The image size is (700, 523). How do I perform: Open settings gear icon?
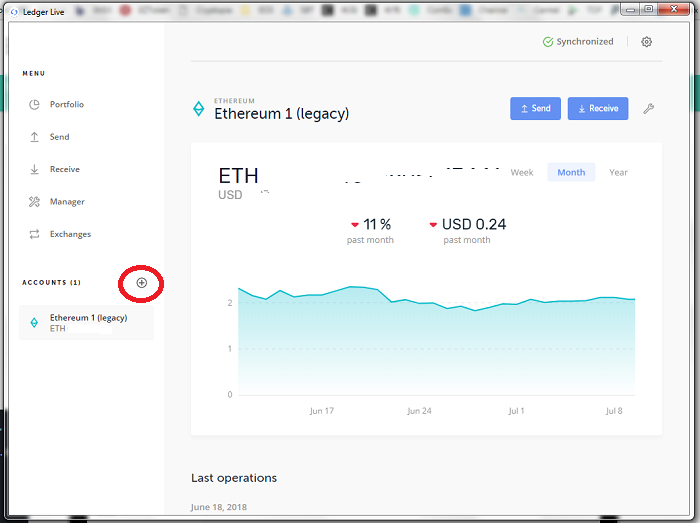click(646, 42)
